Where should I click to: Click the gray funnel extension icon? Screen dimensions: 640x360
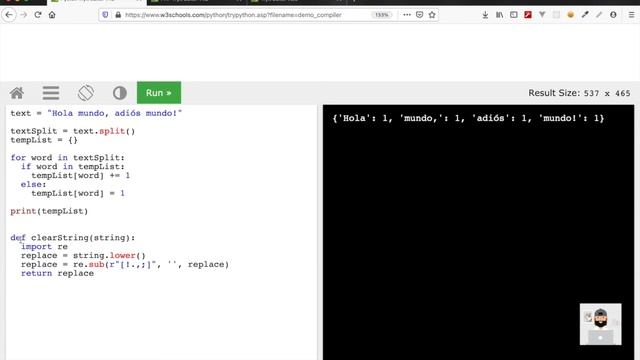[542, 15]
